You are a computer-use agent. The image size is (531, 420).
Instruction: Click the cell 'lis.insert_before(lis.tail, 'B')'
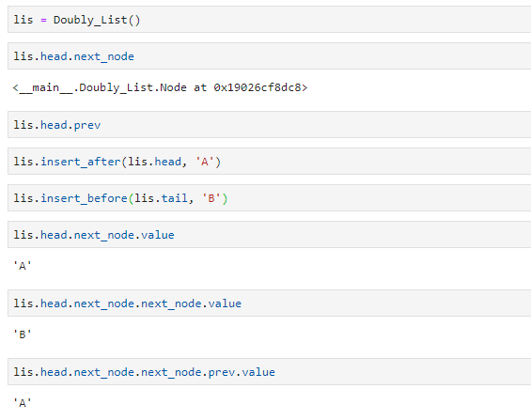click(269, 198)
